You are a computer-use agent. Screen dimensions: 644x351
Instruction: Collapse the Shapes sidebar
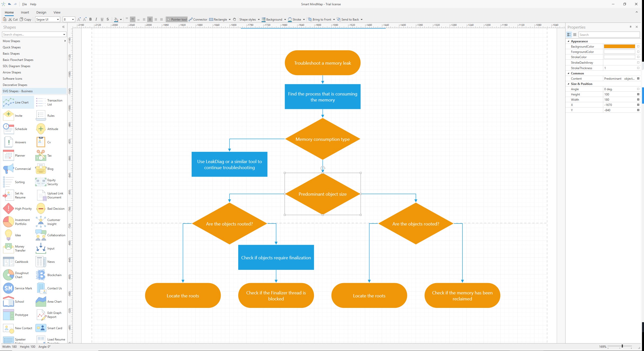tap(63, 27)
